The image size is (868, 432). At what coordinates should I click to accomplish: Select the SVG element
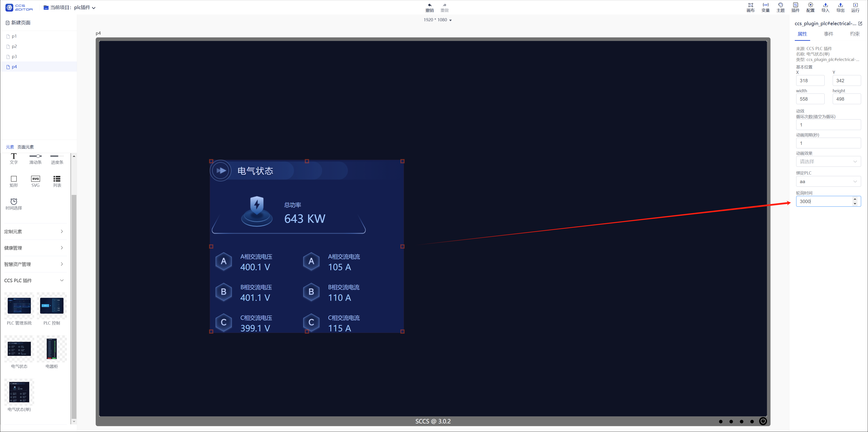[x=35, y=181]
